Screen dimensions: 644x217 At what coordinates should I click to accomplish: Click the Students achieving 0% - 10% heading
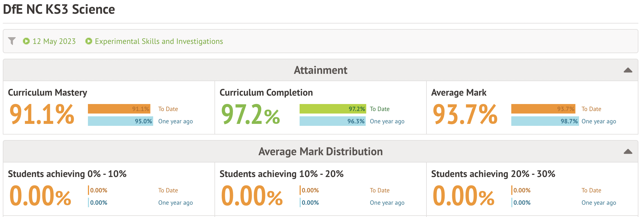(67, 174)
